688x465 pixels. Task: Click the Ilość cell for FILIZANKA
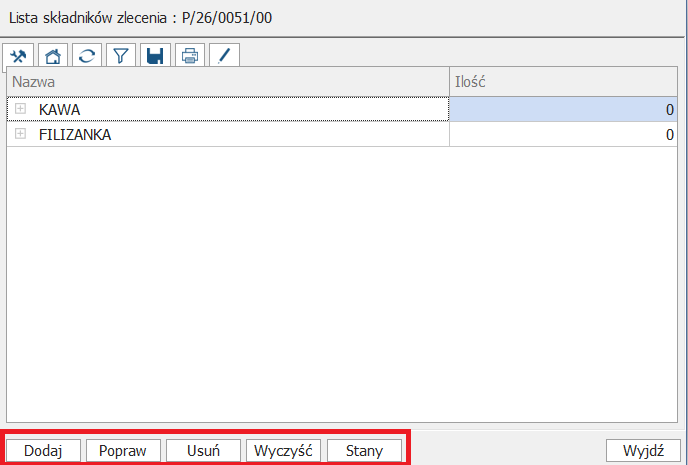[563, 134]
